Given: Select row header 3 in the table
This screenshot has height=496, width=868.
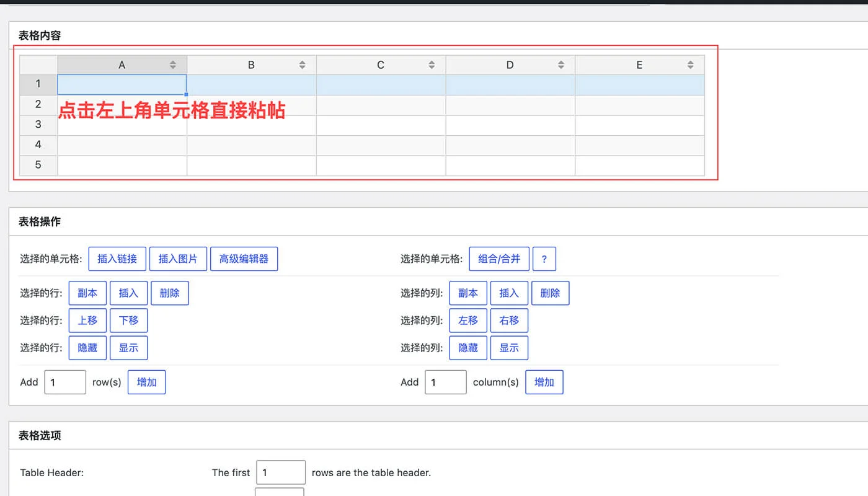Looking at the screenshot, I should click(38, 125).
